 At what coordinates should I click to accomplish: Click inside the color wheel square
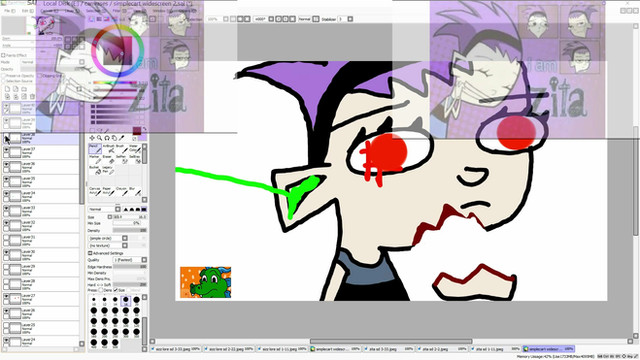click(x=118, y=51)
